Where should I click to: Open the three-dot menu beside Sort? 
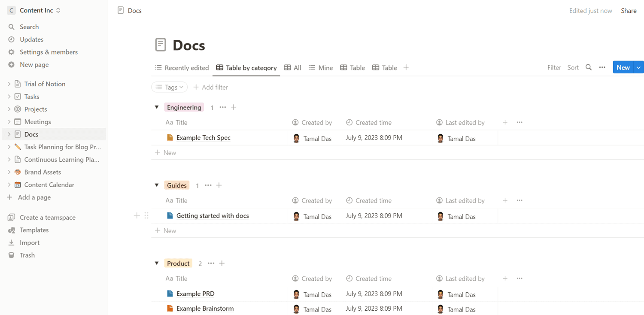602,67
